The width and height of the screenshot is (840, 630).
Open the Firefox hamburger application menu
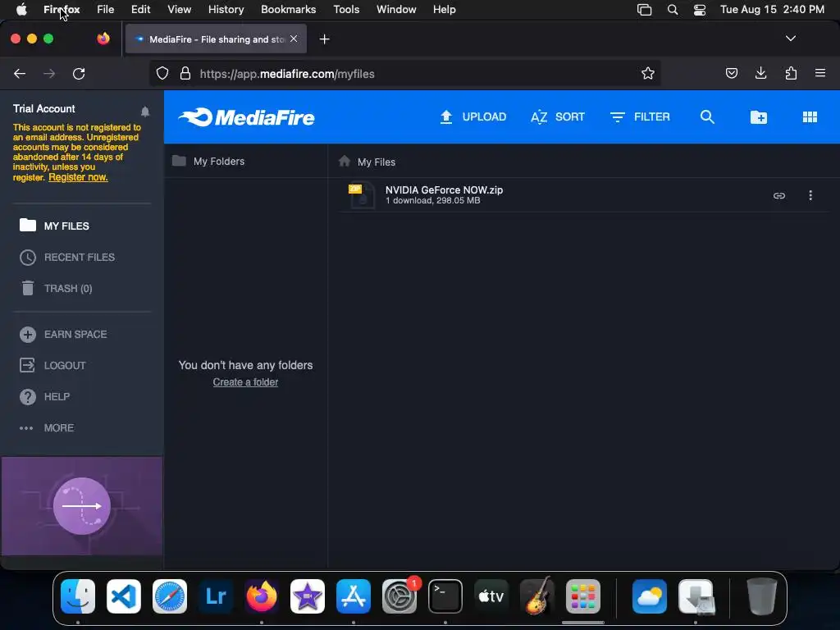(x=819, y=73)
